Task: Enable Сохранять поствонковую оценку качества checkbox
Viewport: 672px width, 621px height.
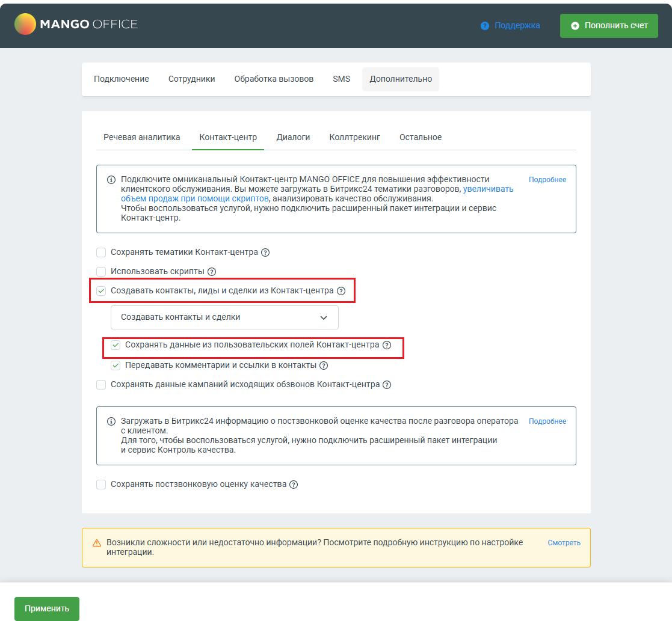Action: [x=101, y=485]
